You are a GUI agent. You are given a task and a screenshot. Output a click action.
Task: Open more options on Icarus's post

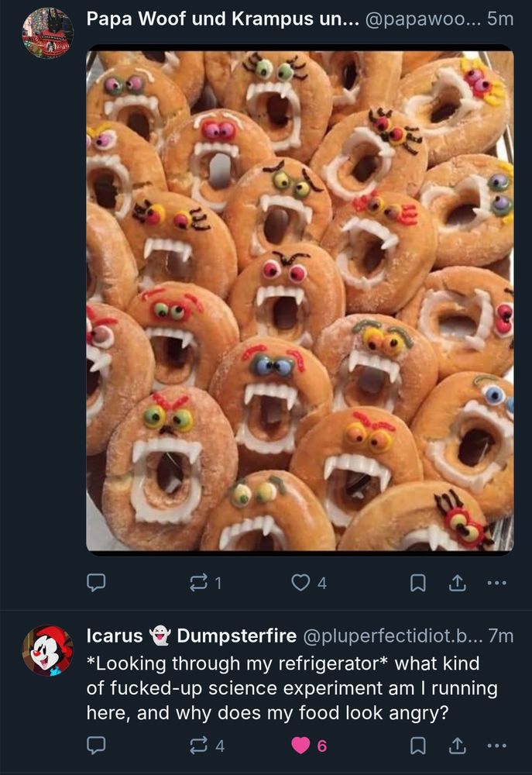[496, 746]
